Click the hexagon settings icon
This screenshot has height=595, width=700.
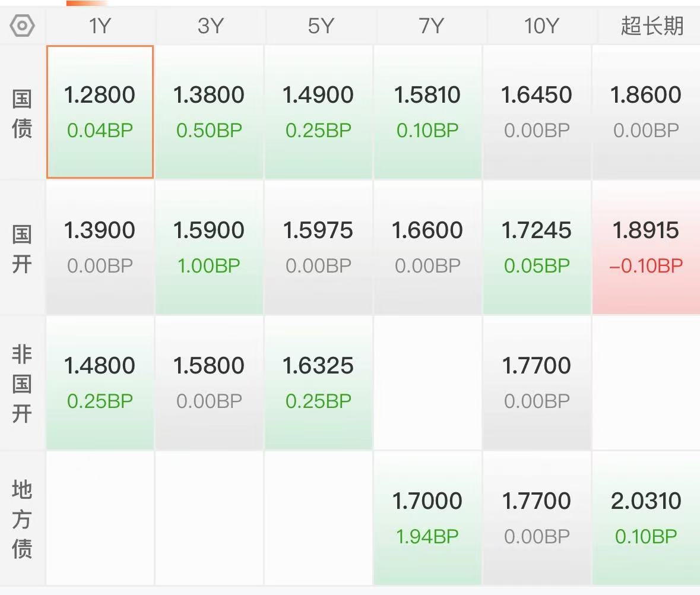pos(23,26)
